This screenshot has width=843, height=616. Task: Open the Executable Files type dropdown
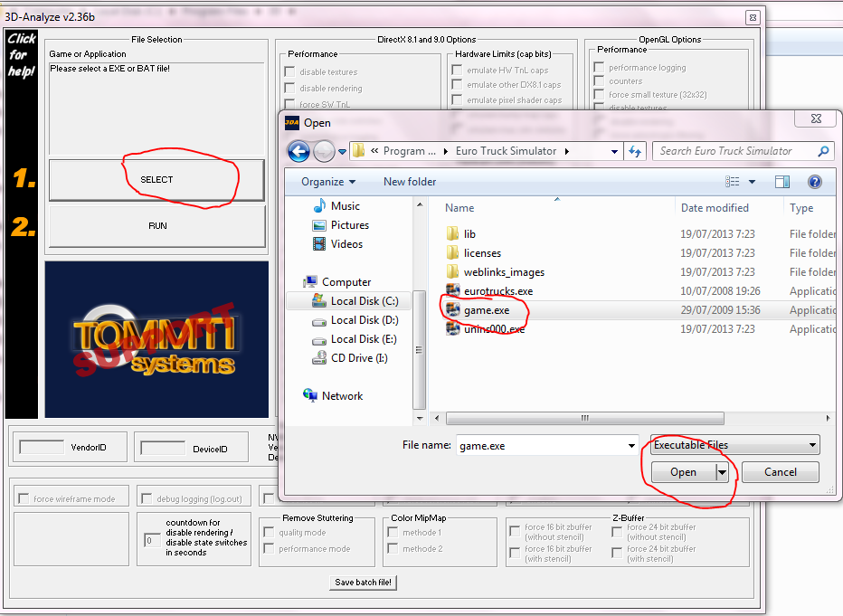point(735,445)
